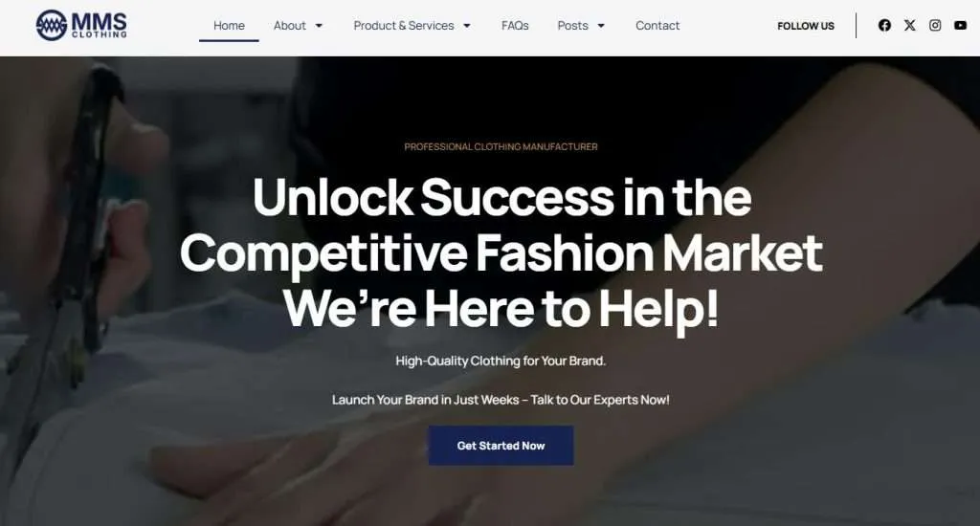Expand the Posts dropdown arrow
The height and width of the screenshot is (526, 980).
[x=601, y=26]
